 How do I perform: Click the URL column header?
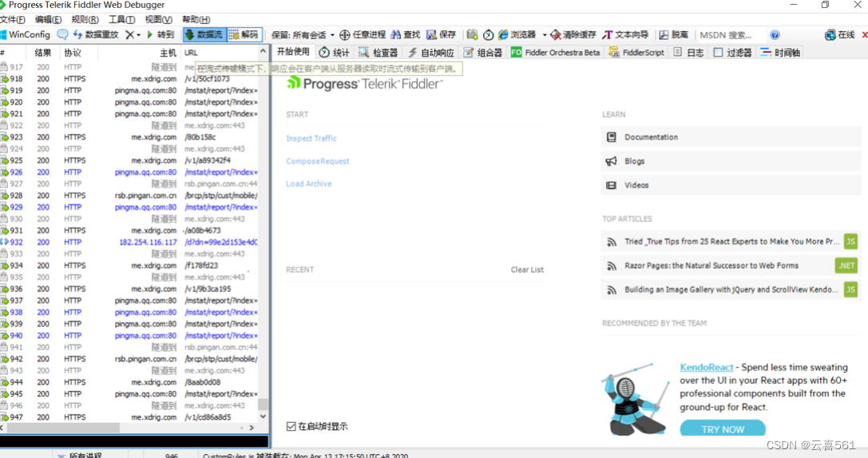pos(220,53)
